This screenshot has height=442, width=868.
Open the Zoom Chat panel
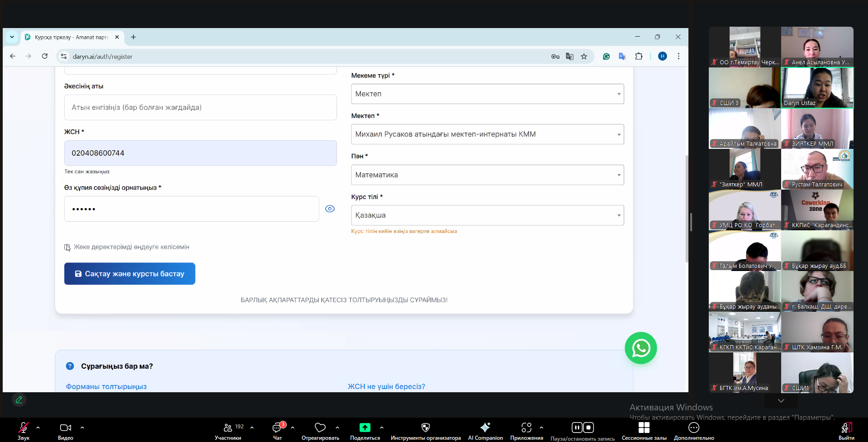277,428
